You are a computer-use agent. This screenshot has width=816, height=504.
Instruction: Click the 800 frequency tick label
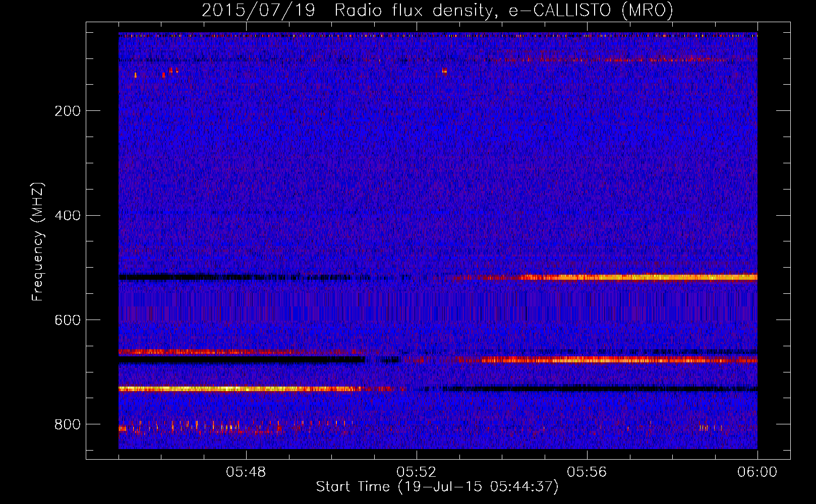pos(67,425)
